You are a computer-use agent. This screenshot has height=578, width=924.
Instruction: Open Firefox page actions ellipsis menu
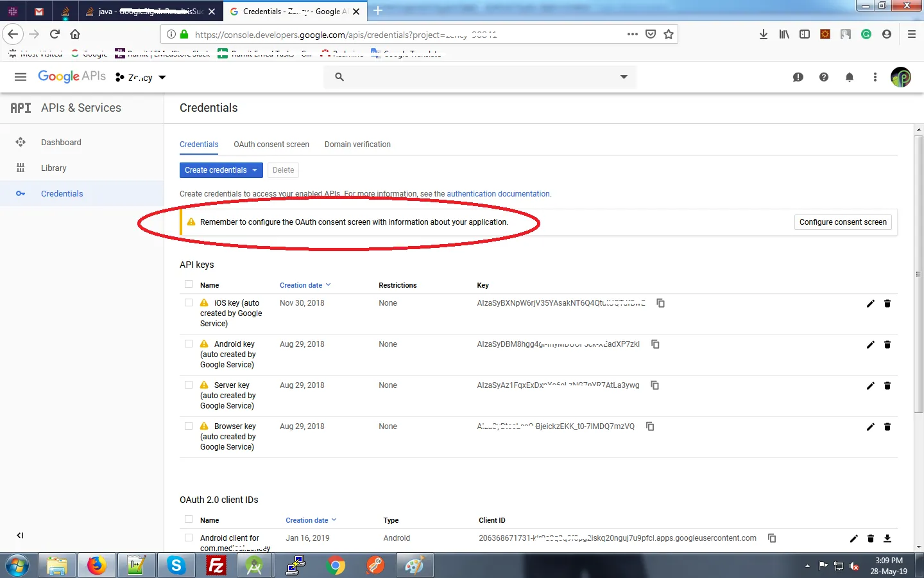pos(633,34)
